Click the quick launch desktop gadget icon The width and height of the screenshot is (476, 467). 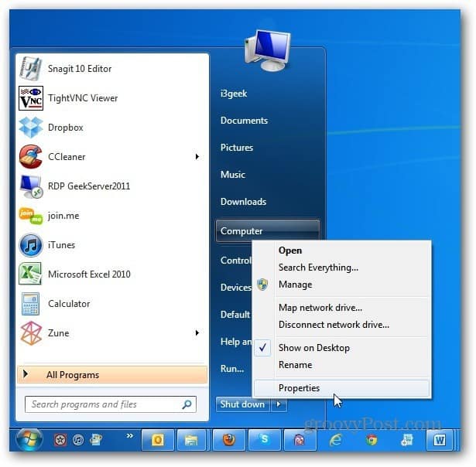96,439
